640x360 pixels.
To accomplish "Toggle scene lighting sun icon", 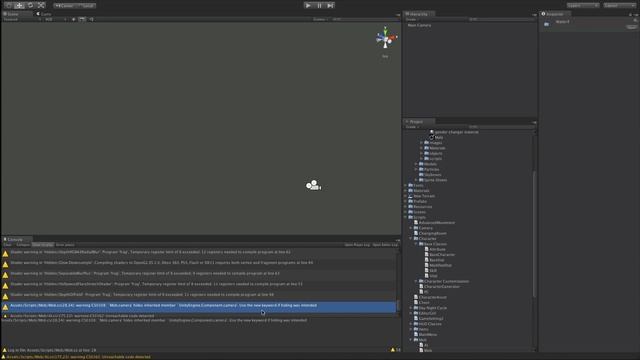I will click(73, 19).
